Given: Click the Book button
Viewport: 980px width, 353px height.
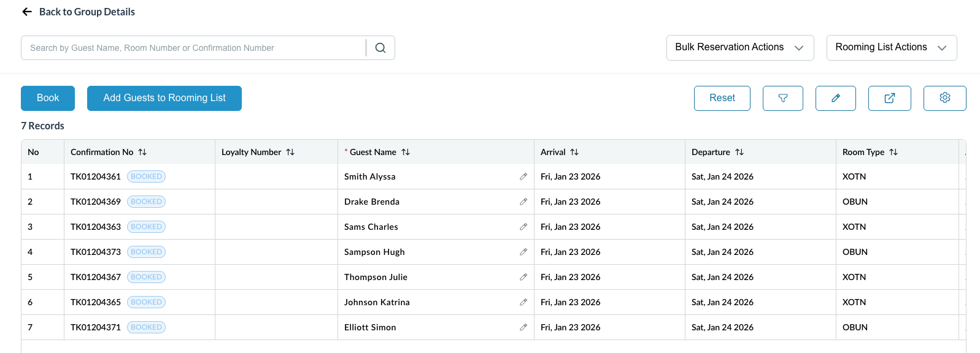Looking at the screenshot, I should point(48,98).
